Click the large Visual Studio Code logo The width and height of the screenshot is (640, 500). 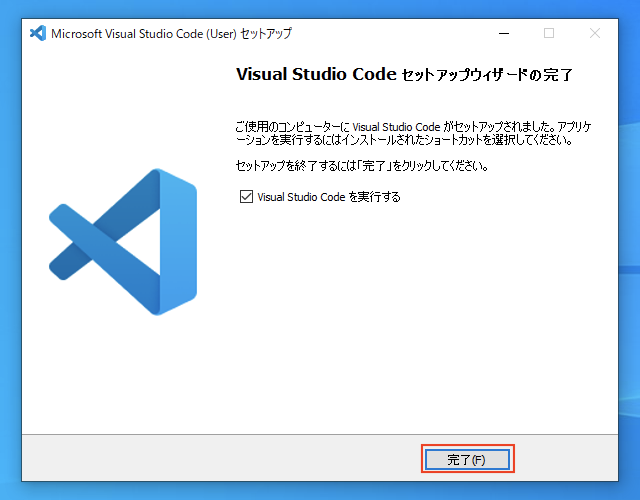click(123, 242)
